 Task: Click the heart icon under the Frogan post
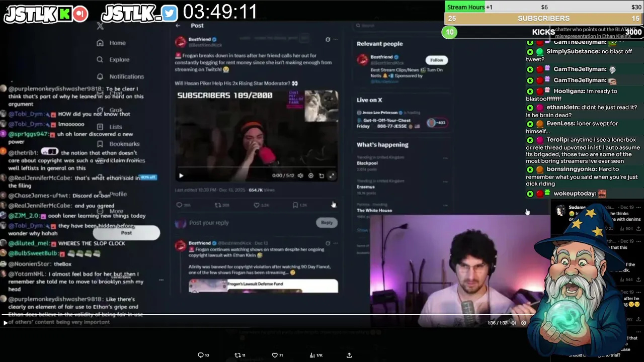click(256, 205)
